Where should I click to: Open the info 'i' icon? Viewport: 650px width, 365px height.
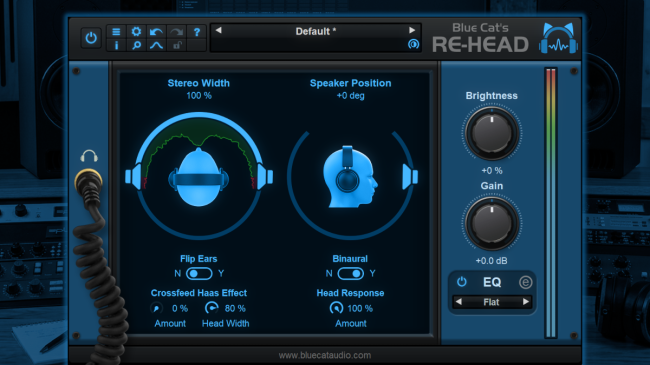(116, 45)
